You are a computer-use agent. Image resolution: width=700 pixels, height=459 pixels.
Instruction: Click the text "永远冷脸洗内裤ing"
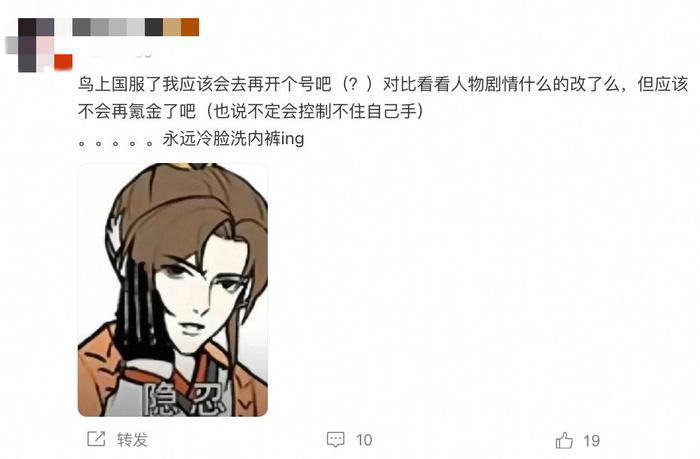click(x=233, y=138)
